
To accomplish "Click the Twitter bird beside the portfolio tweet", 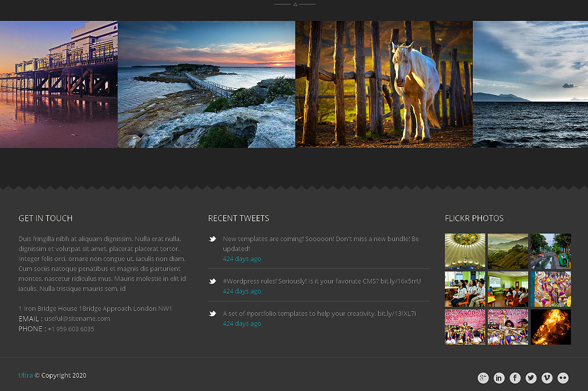I will 212,313.
